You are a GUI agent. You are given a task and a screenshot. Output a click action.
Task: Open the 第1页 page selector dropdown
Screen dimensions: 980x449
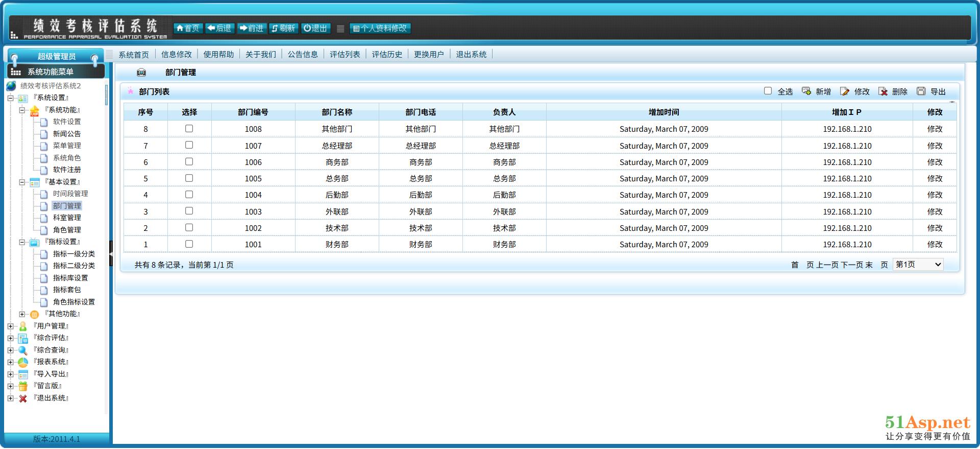918,265
